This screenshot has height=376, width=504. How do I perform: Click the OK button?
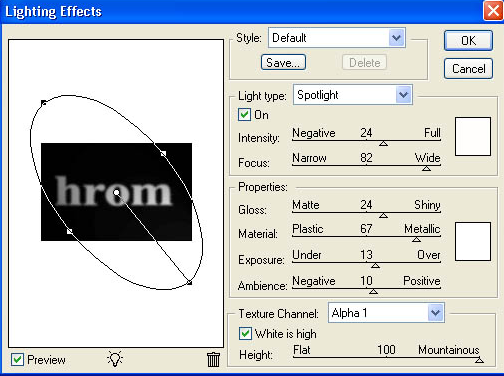click(468, 41)
